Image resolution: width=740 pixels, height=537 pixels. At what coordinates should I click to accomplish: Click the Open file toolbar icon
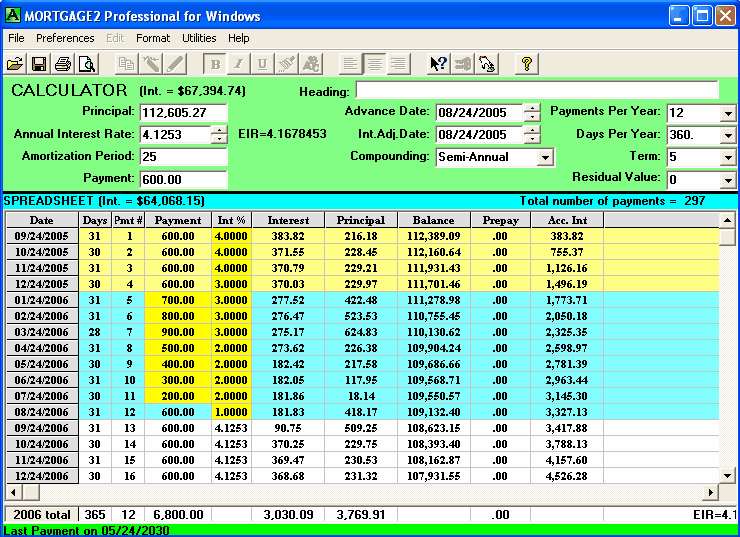(x=15, y=64)
